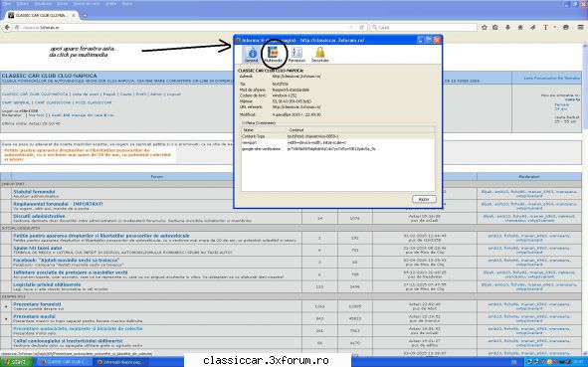Select the CLASSIC CAR CLUB CLUJ-NA browser tab
The height and width of the screenshot is (367, 588).
[x=42, y=15]
